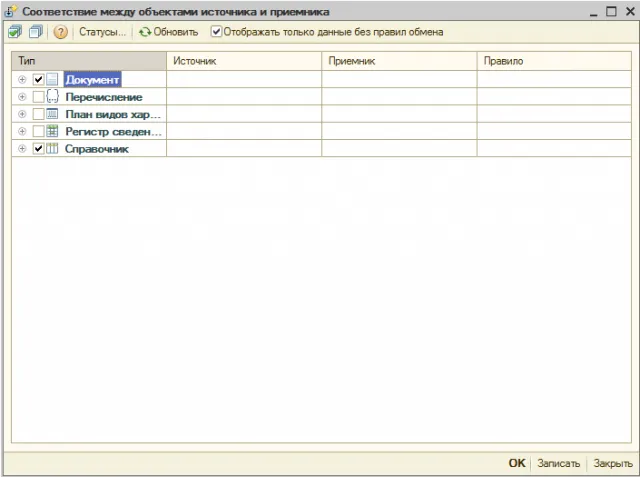The image size is (640, 477).
Task: Click the Источник column header
Action: 244,61
